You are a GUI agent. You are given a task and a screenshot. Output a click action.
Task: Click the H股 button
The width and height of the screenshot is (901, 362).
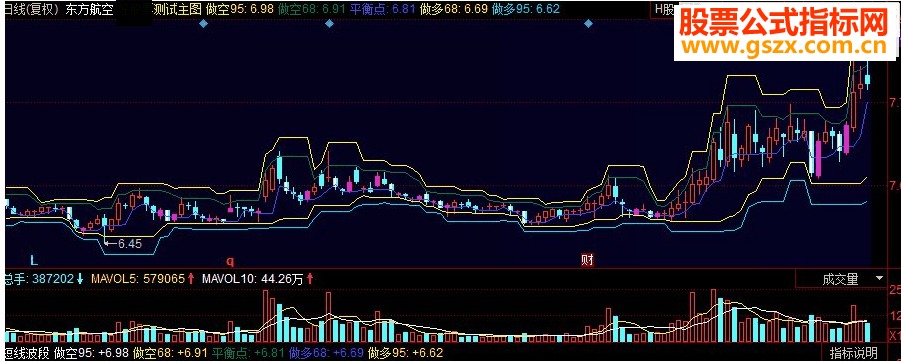click(665, 9)
